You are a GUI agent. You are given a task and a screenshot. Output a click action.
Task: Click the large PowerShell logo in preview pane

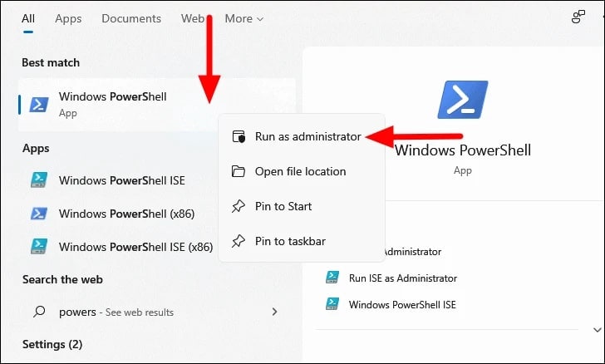[463, 100]
